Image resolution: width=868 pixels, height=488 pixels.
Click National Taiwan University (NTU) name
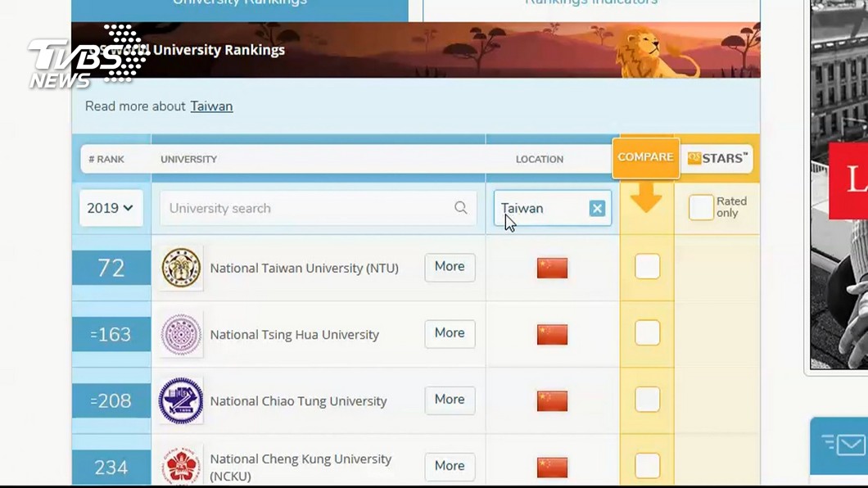[304, 269]
